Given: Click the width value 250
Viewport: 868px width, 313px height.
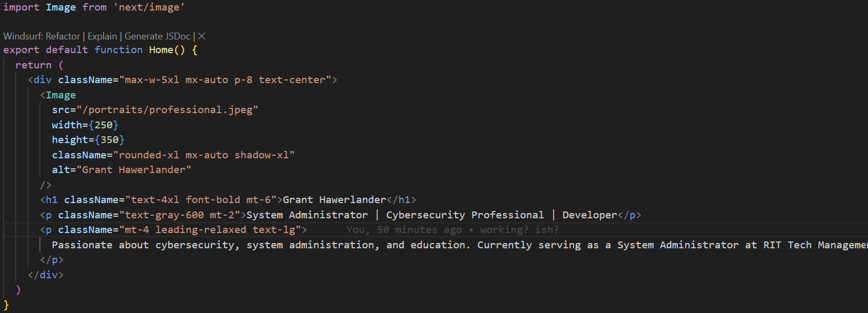Looking at the screenshot, I should [x=104, y=125].
